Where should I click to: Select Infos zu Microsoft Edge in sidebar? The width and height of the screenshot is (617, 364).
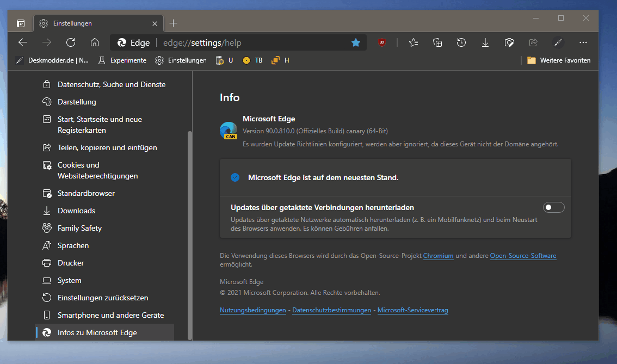(104, 332)
